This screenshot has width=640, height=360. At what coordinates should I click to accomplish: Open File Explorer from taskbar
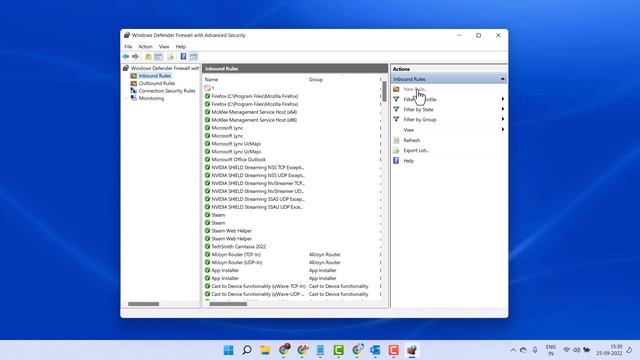[265, 350]
